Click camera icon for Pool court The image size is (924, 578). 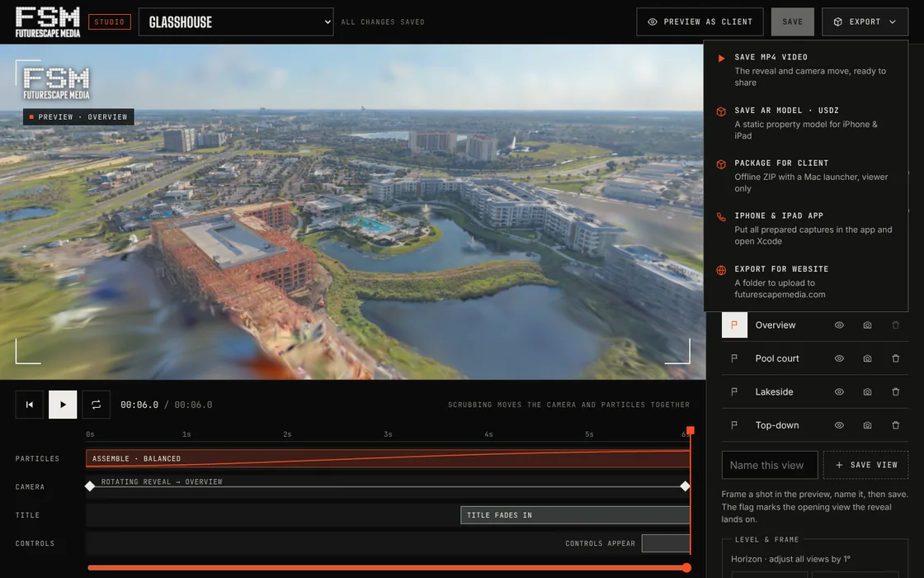point(867,358)
